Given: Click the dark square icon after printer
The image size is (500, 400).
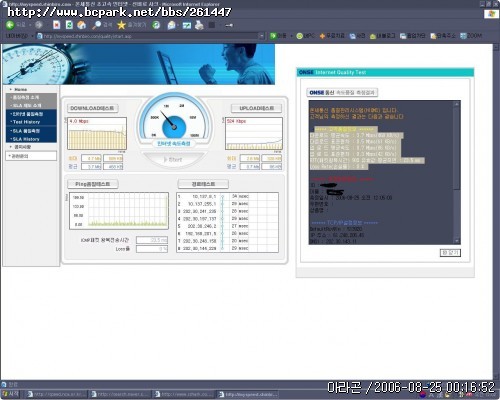Looking at the screenshot, I should [212, 25].
